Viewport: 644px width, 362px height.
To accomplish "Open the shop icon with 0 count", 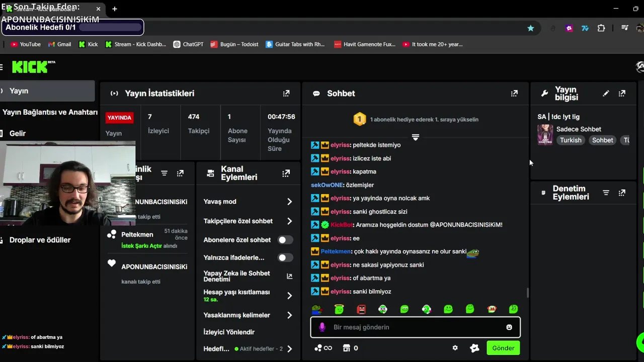I will [350, 348].
